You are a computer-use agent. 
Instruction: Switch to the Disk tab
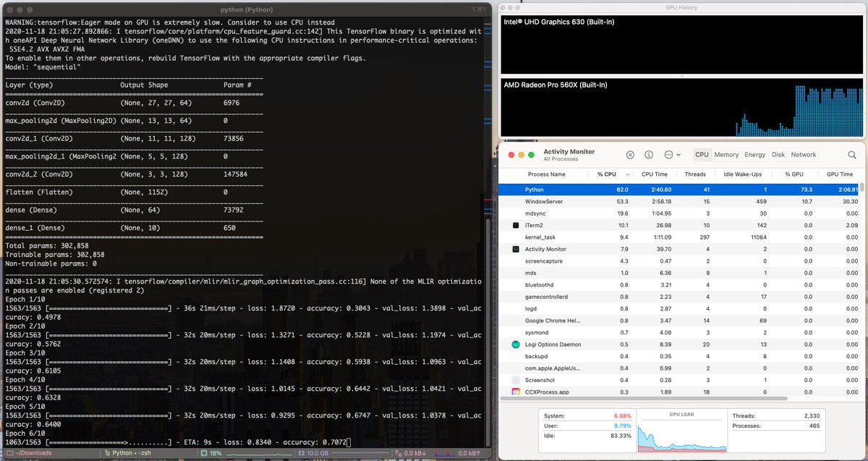(x=778, y=155)
